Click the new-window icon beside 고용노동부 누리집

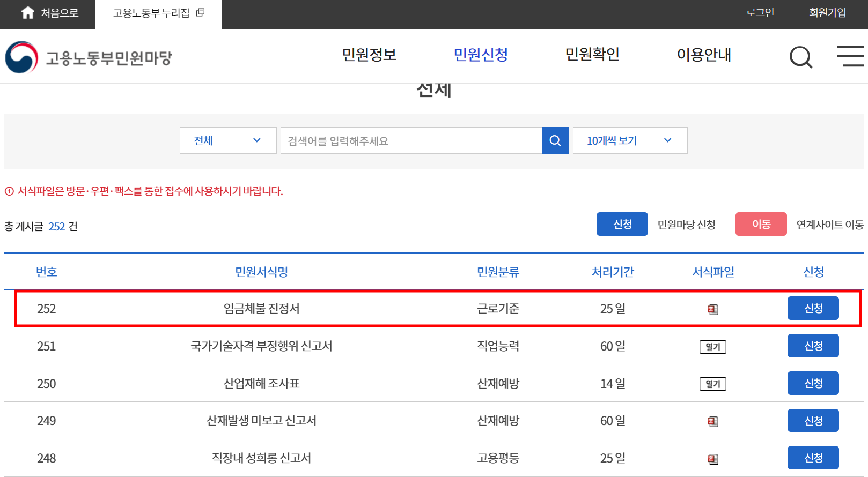click(201, 12)
